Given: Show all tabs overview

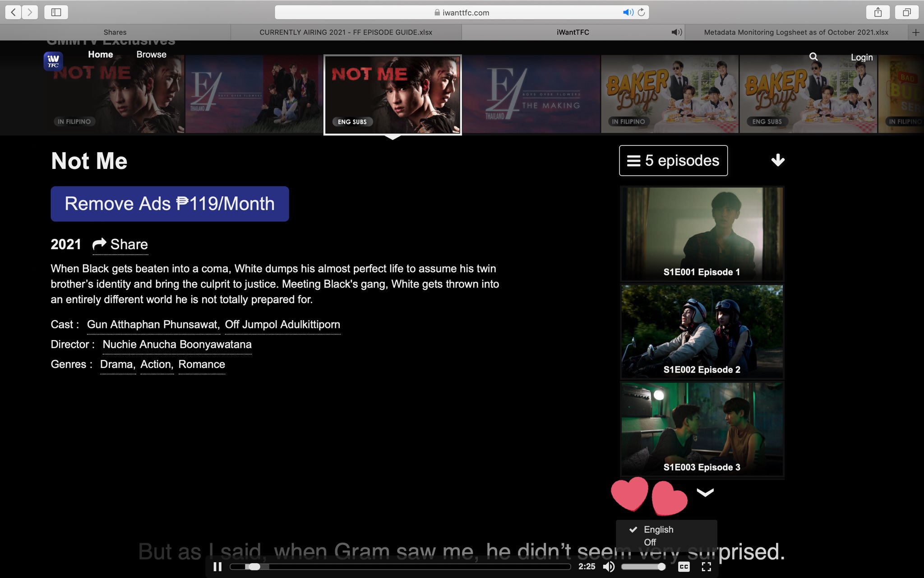Looking at the screenshot, I should point(906,12).
